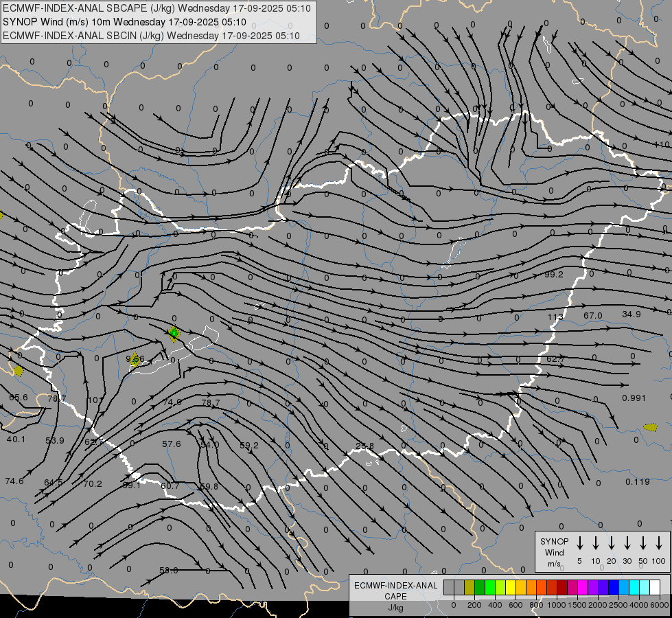Click the 67.0 value on the map
This screenshot has height=618, width=672.
pos(592,316)
